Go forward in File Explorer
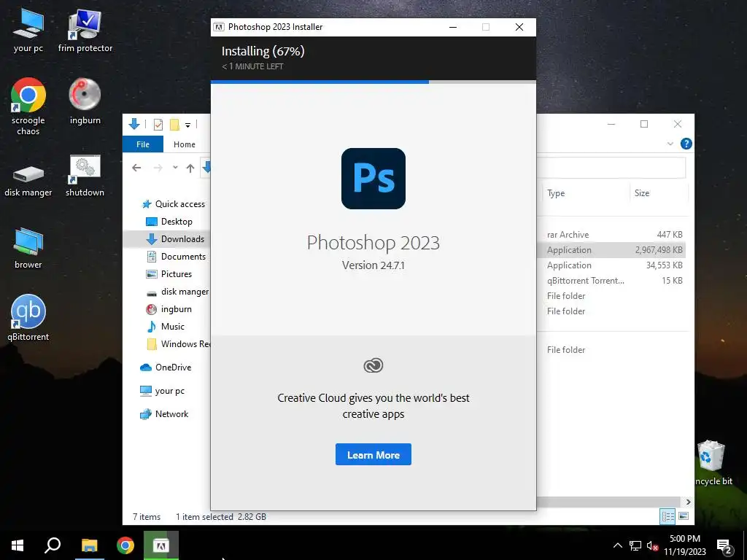 click(158, 168)
